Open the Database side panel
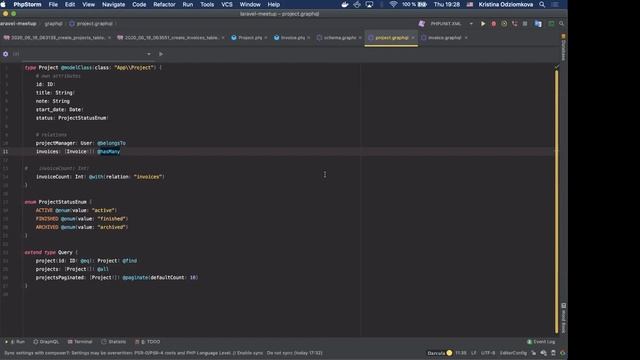Viewport: 640px width, 360px height. [x=564, y=48]
